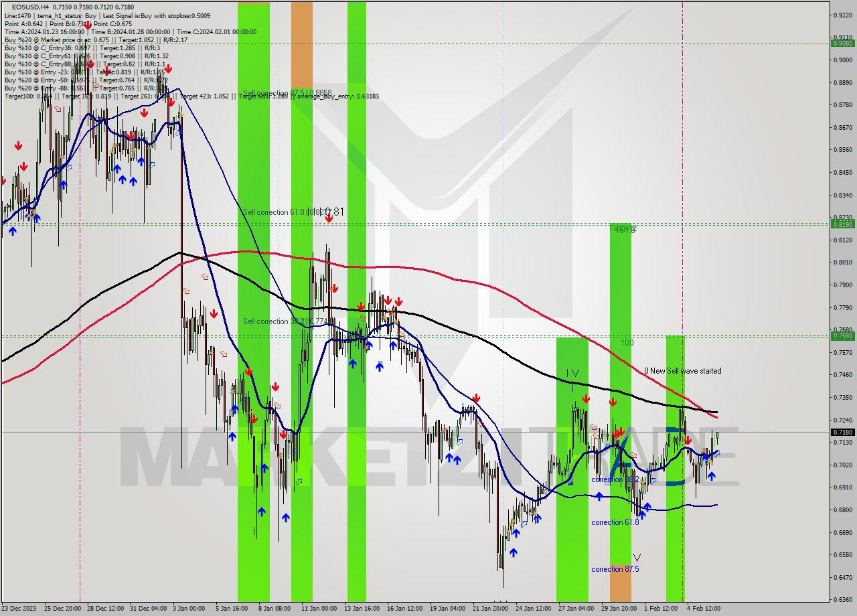Select the '21 Jan 20:00' time label
Screen dimensions: 857x616
point(490,609)
